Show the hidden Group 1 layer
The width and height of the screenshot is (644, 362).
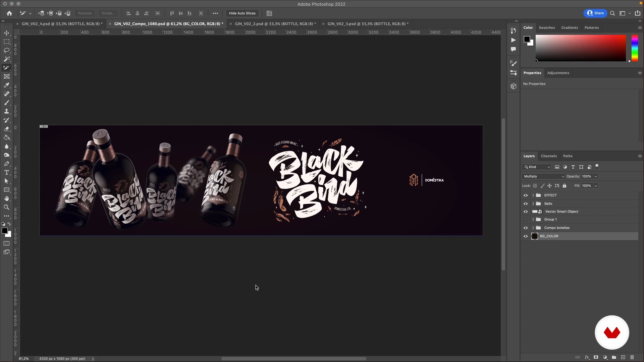tap(526, 220)
